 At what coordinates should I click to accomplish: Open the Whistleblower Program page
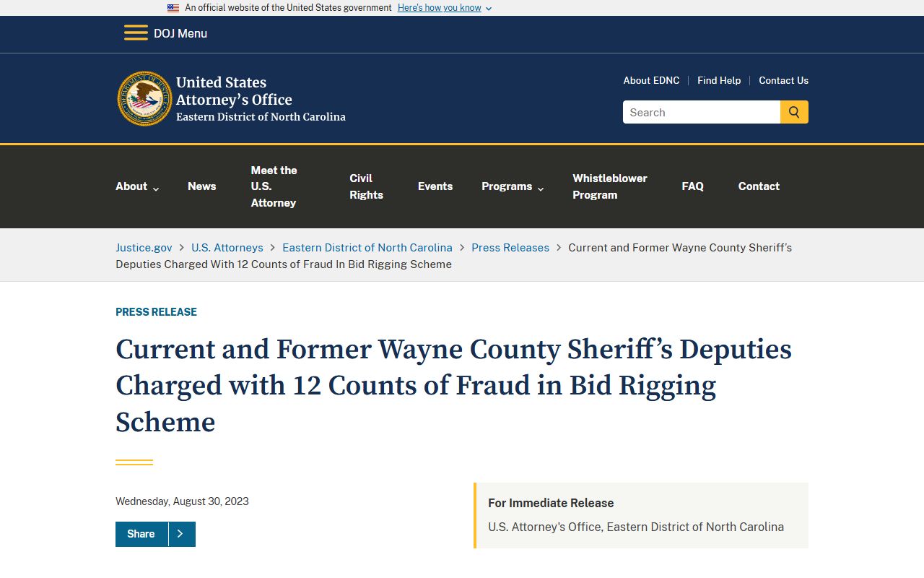point(610,186)
